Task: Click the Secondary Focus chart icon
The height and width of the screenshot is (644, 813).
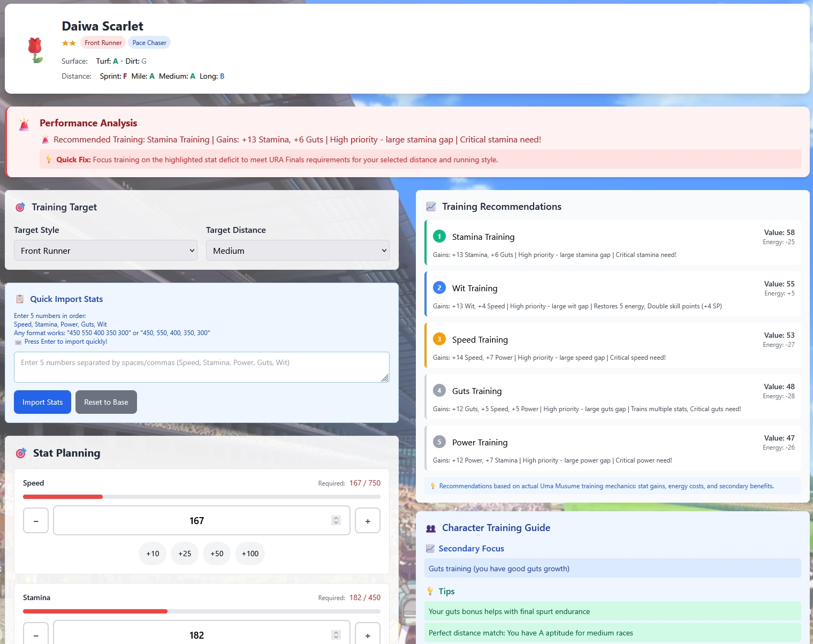Action: [x=430, y=549]
